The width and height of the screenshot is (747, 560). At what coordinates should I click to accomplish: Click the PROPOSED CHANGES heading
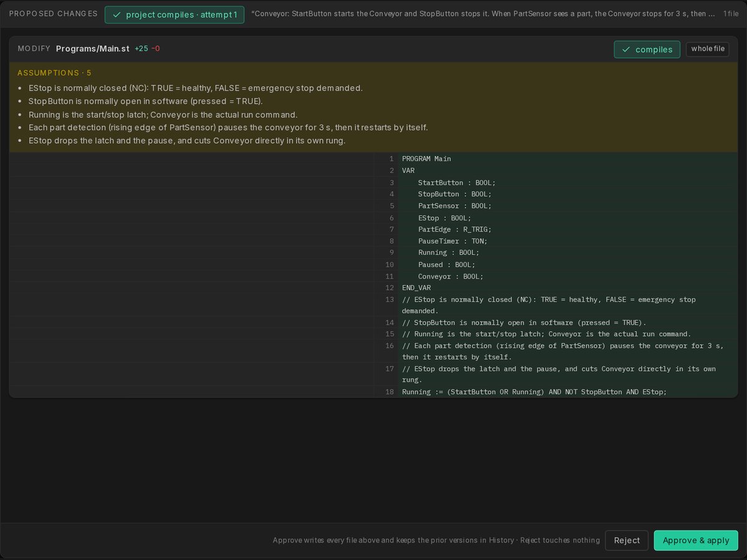coord(53,14)
